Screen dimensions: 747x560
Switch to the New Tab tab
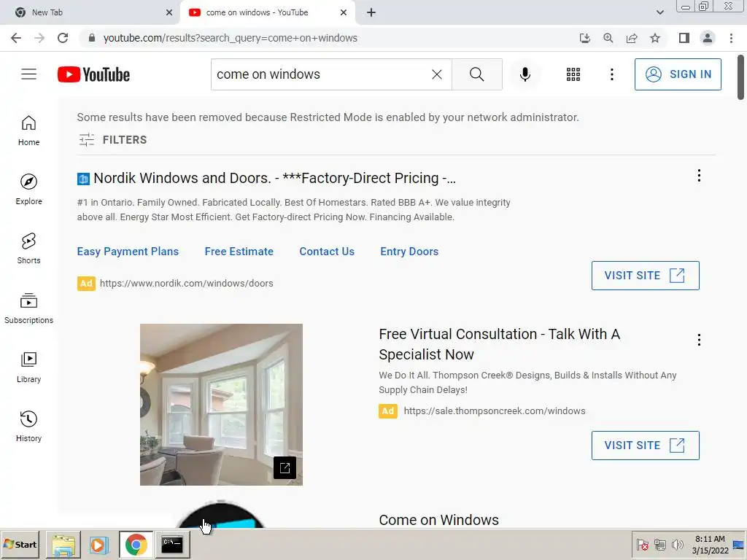89,12
